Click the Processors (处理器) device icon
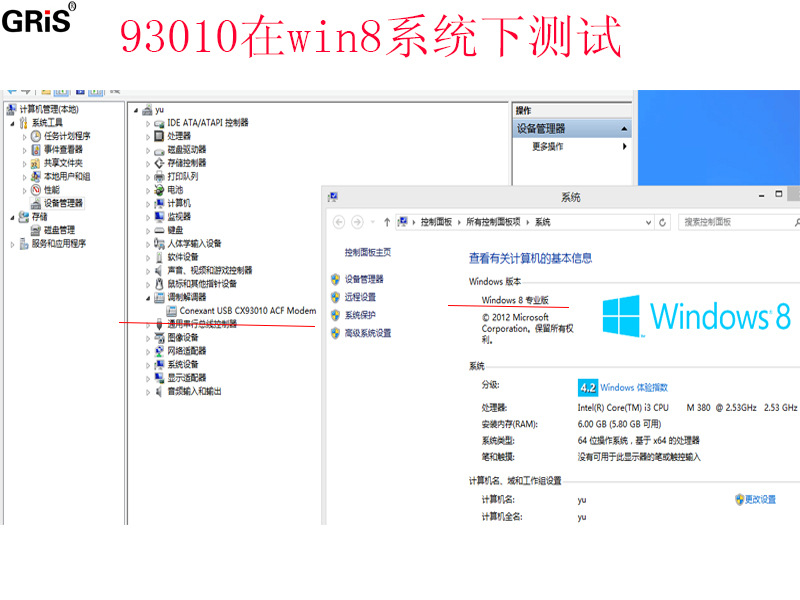The height and width of the screenshot is (600, 800). click(x=159, y=136)
